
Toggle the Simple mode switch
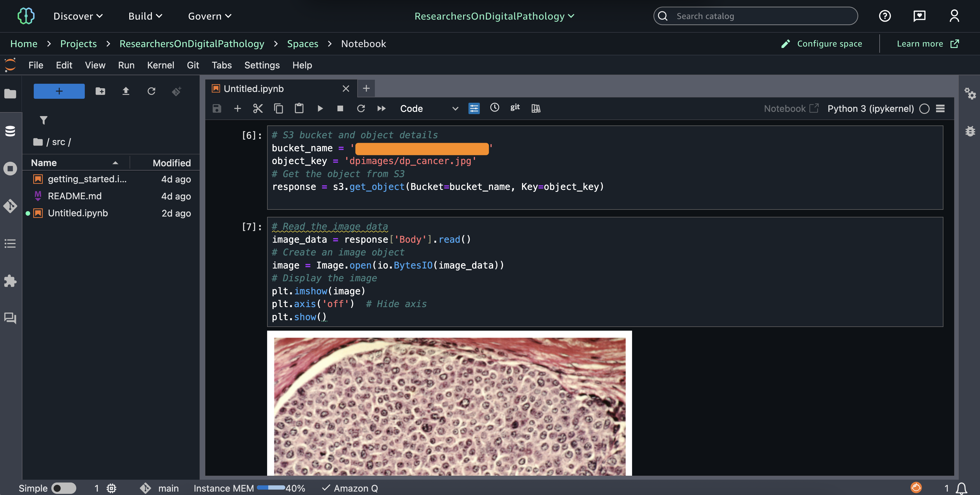64,488
